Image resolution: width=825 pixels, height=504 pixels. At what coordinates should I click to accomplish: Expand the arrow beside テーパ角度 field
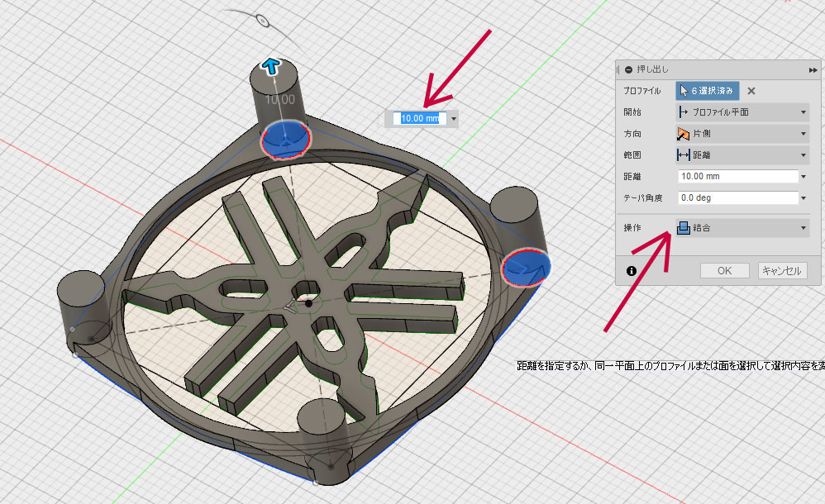pos(804,198)
